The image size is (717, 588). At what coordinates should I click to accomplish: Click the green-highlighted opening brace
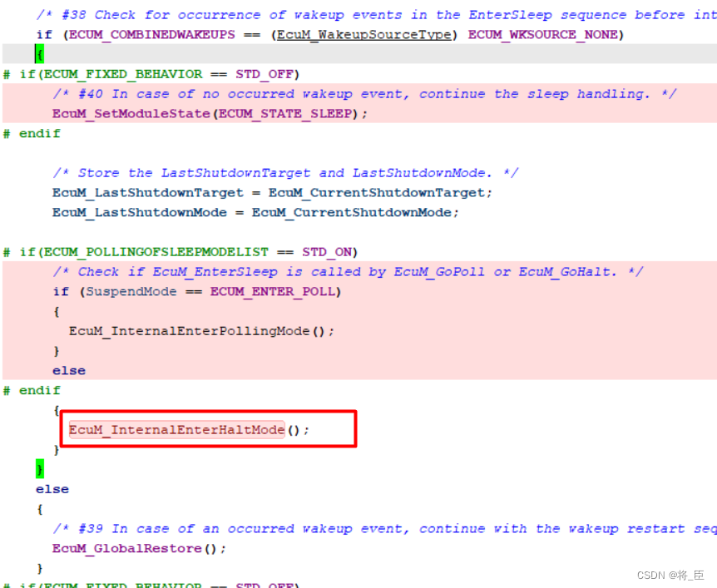click(x=39, y=54)
